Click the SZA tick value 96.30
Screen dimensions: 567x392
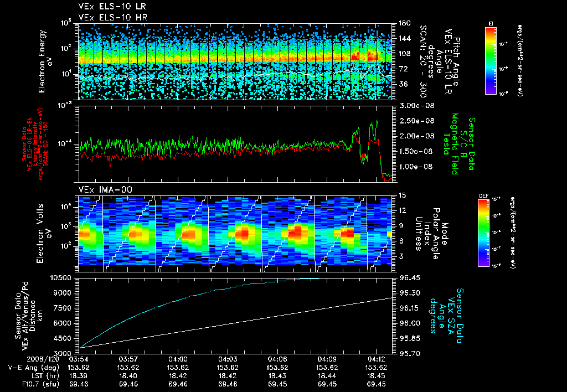pyautogui.click(x=409, y=293)
